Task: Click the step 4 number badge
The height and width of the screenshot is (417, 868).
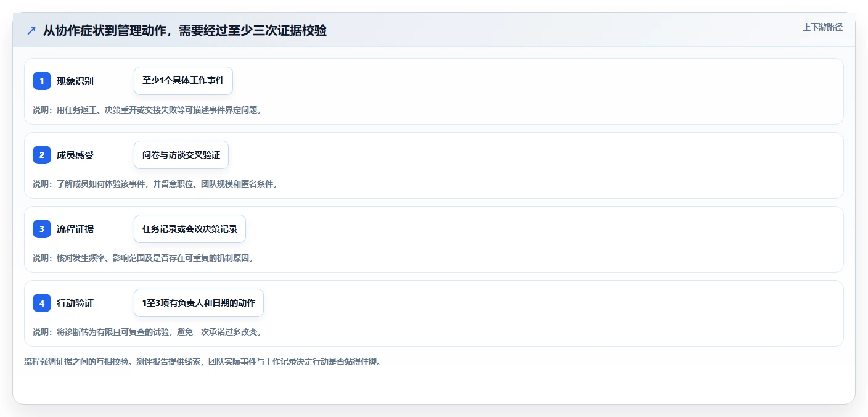Action: click(42, 303)
